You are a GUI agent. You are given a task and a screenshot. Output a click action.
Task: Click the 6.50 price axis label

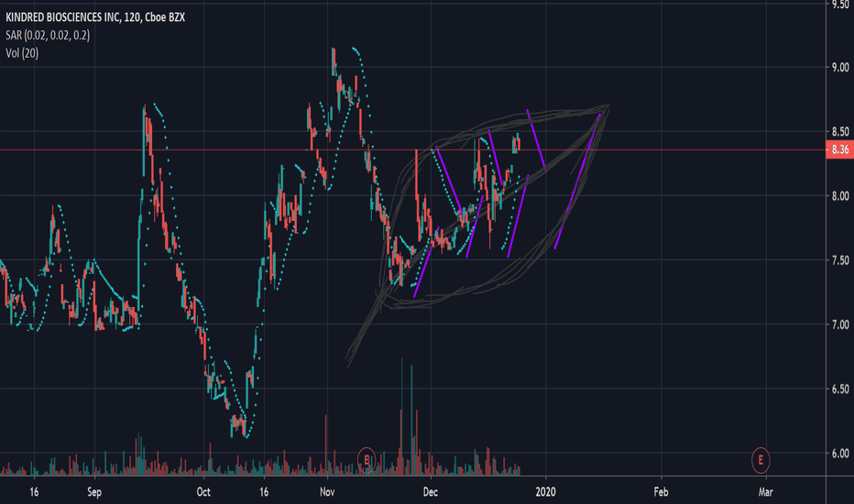pyautogui.click(x=840, y=389)
